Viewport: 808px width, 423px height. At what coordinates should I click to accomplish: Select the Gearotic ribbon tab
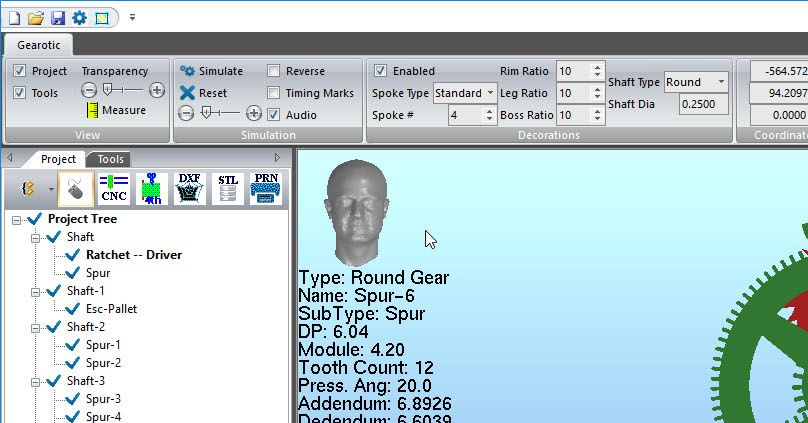pos(38,45)
